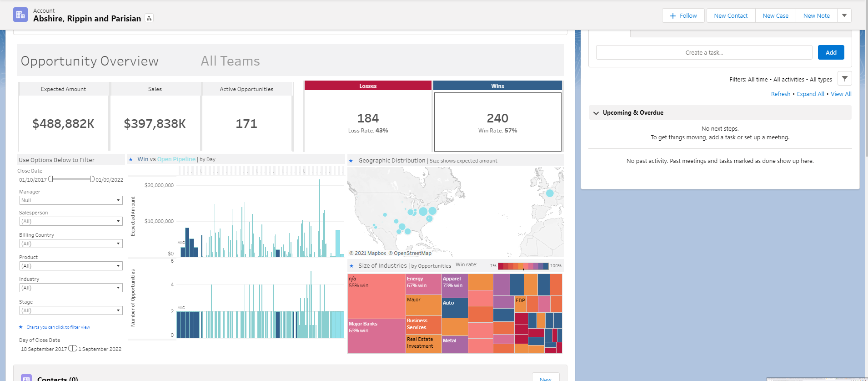Click the Contacts (0) related list heading

(57, 379)
